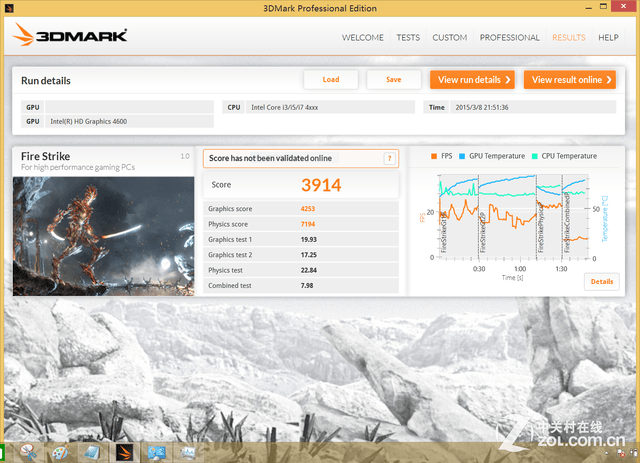Open the Snipping Tool taskbar icon
The image size is (640, 463).
28,452
